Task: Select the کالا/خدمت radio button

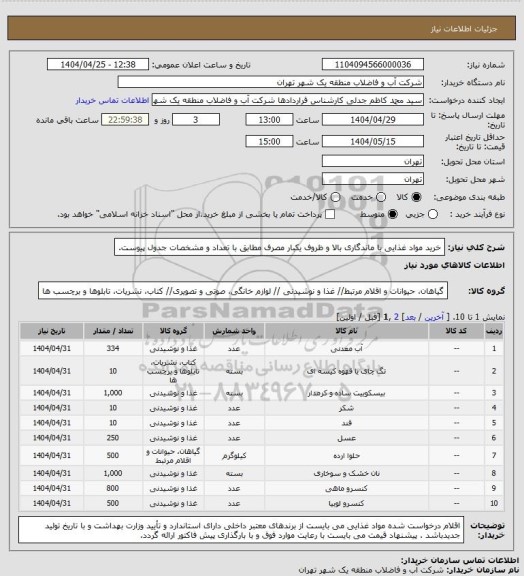Action: click(335, 197)
